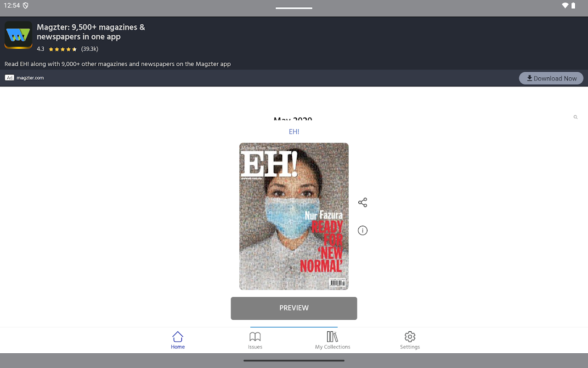Tap the Wi-Fi status icon
Image resolution: width=588 pixels, height=368 pixels.
(565, 6)
